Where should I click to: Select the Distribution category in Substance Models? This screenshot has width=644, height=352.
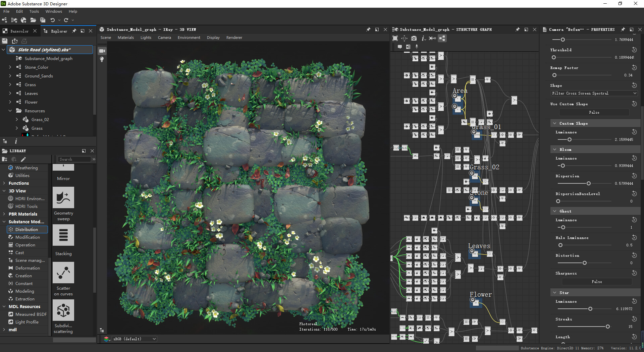(27, 229)
